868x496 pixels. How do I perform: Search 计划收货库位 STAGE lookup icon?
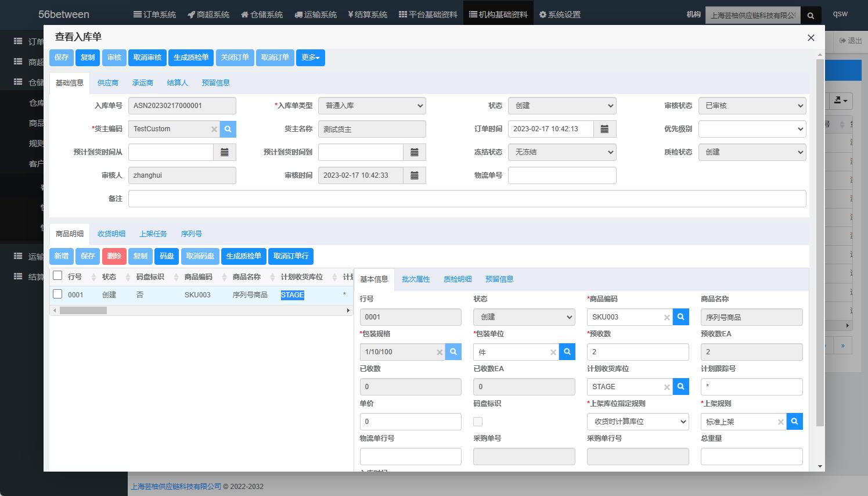(681, 387)
